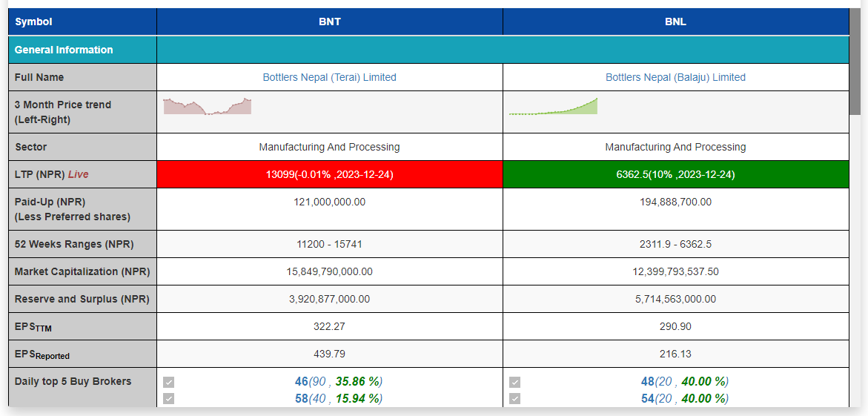Screen dimensions: 868x416
Task: View BNT 3 month price trend chart
Action: (207, 106)
